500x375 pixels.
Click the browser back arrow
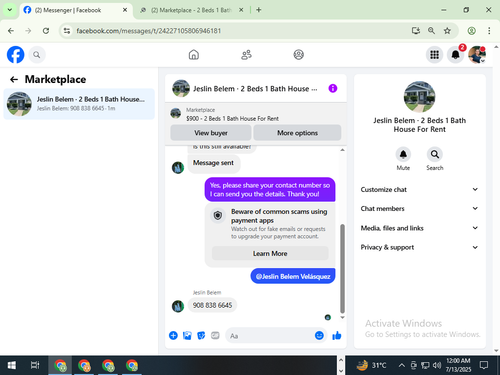click(x=11, y=31)
